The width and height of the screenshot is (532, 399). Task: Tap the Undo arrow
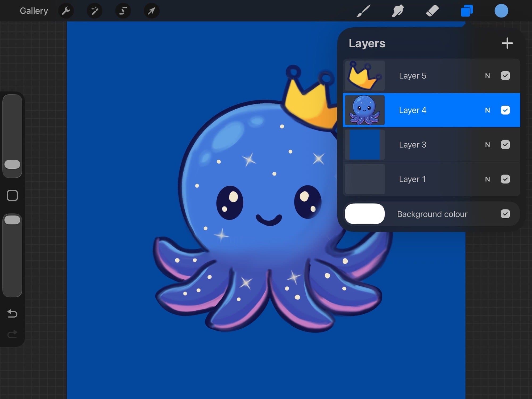(x=12, y=314)
